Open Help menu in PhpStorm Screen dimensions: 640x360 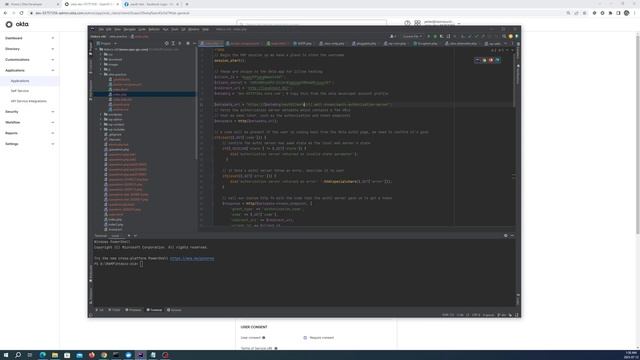[206, 29]
